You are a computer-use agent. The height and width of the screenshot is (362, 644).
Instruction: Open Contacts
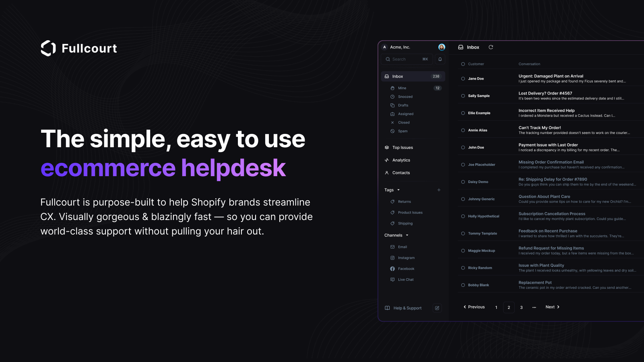coord(397,173)
